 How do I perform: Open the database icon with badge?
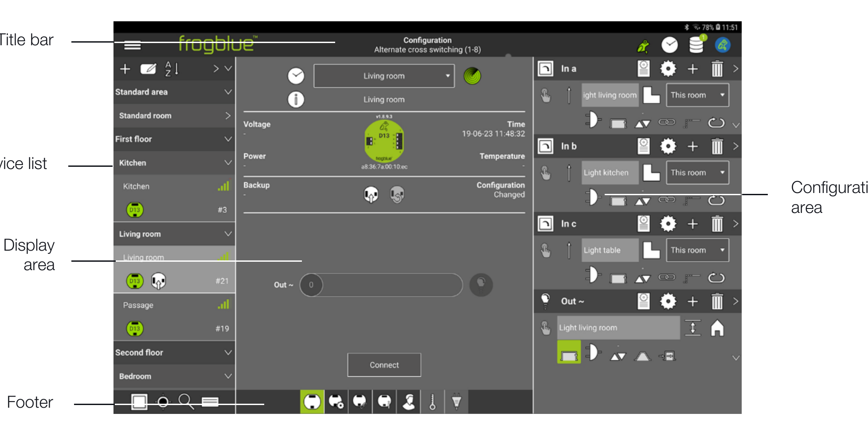point(696,44)
